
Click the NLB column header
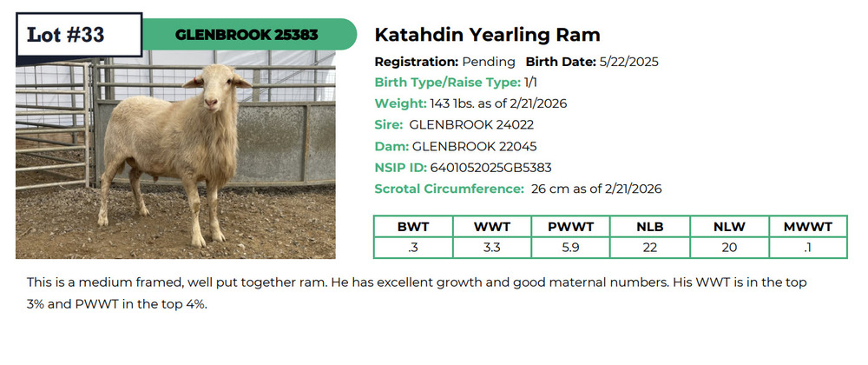pyautogui.click(x=649, y=227)
